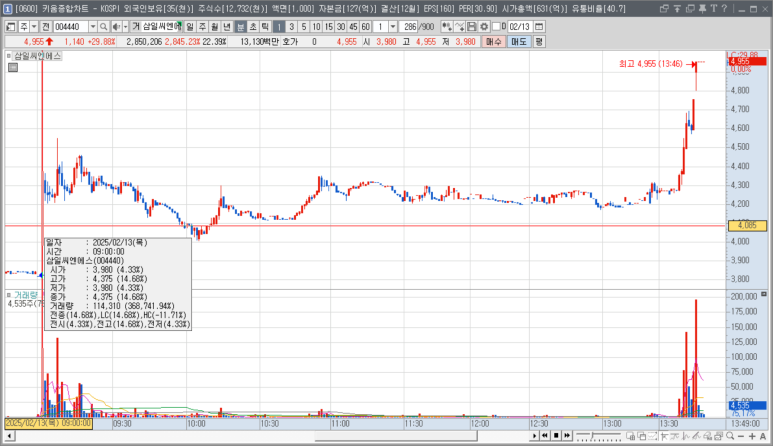This screenshot has width=773, height=446.
Task: Select the 월 (monthly) period toggle
Action: (214, 27)
